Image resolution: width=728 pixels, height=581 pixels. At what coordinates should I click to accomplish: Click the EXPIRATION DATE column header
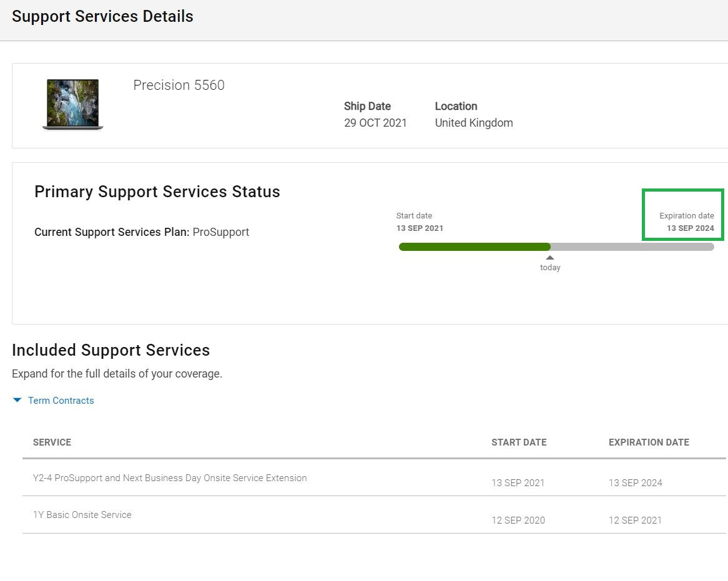coord(649,442)
